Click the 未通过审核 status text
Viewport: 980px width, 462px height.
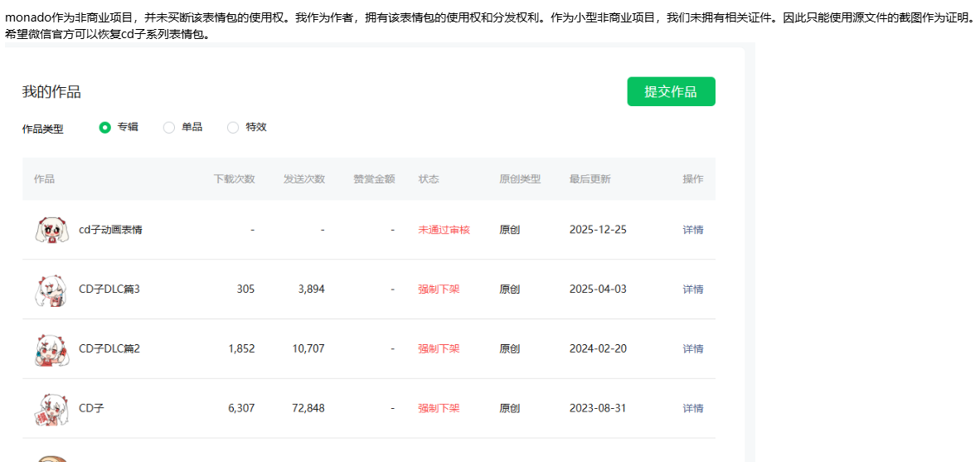[444, 230]
